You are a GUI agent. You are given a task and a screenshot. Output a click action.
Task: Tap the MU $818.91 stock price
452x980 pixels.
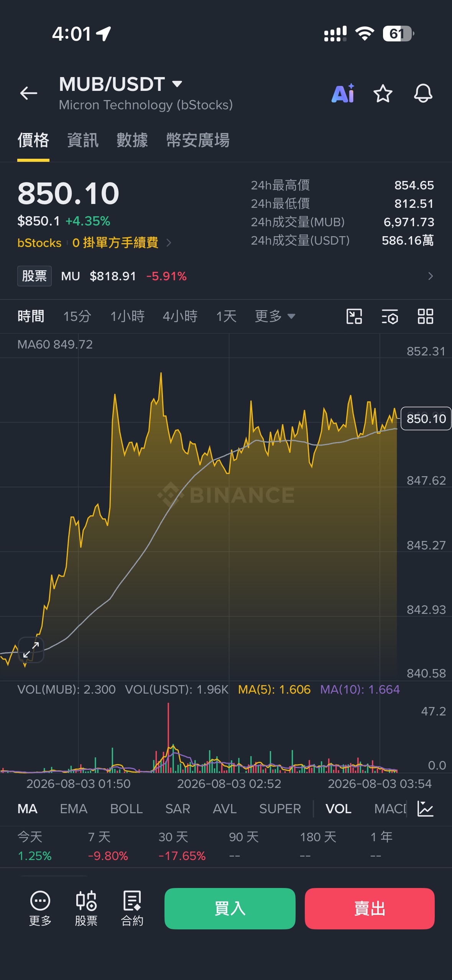[x=113, y=276]
